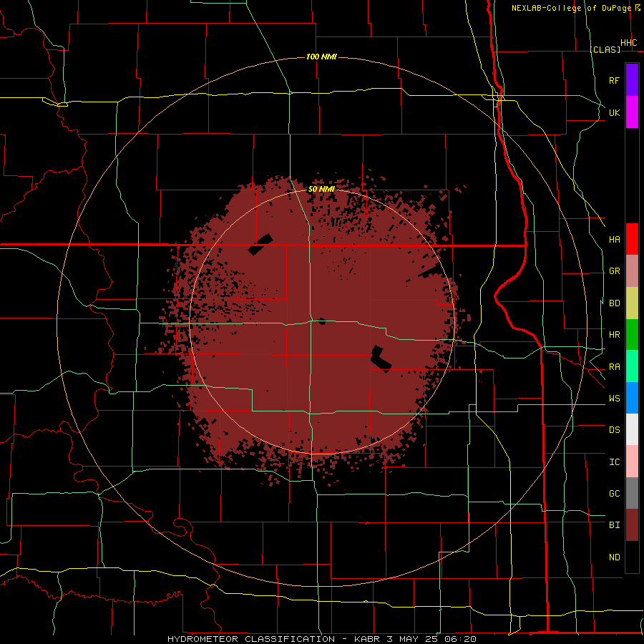The image size is (644, 644).
Task: Click the magenta UK legend color swatch
Action: (x=632, y=112)
